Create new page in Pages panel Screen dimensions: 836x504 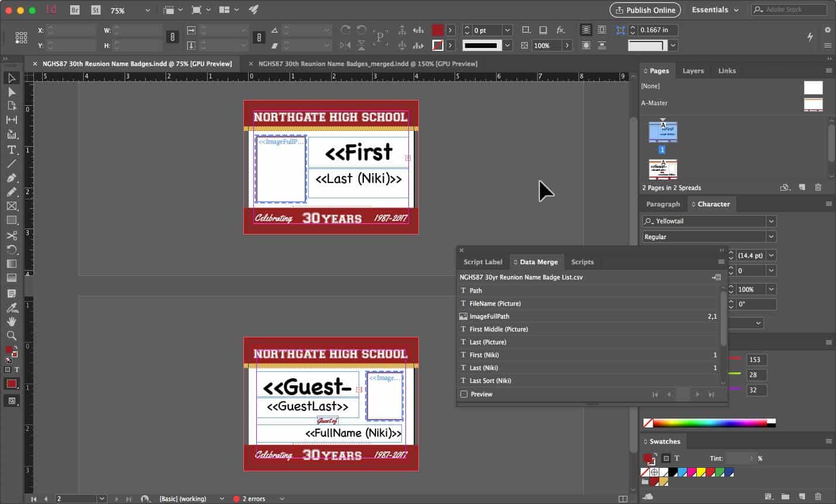[802, 188]
